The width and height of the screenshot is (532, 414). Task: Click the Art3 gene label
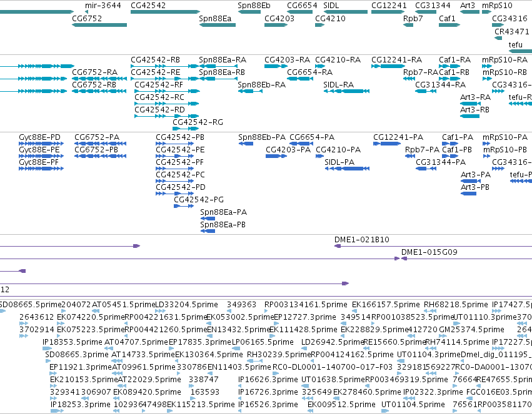[x=468, y=6]
